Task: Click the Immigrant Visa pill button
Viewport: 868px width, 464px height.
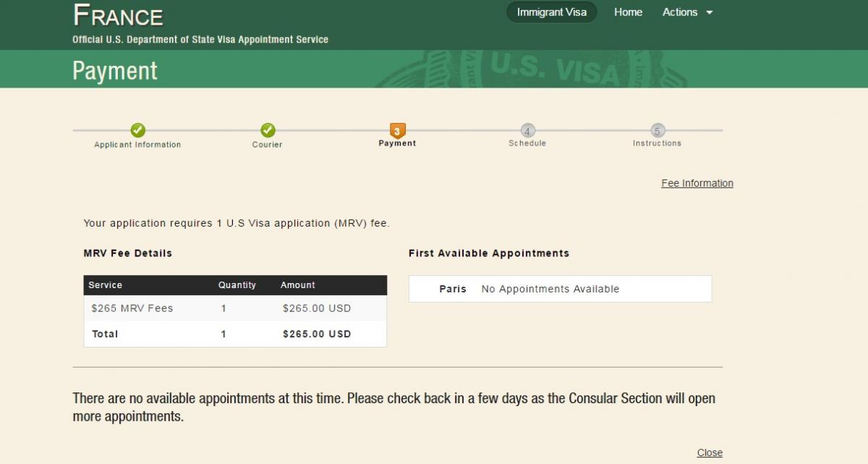Action: tap(552, 12)
